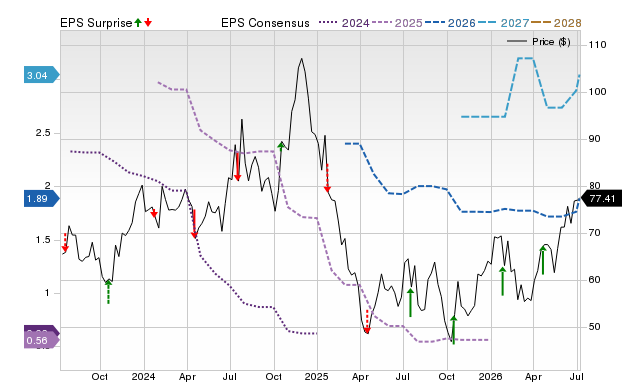Select the red surprise arrow at July 2024
640x382 pixels.
(238, 167)
